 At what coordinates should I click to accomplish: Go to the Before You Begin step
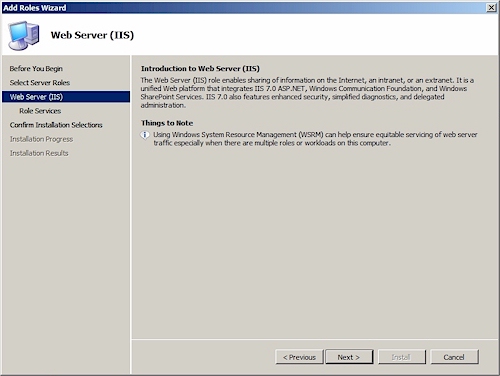36,69
